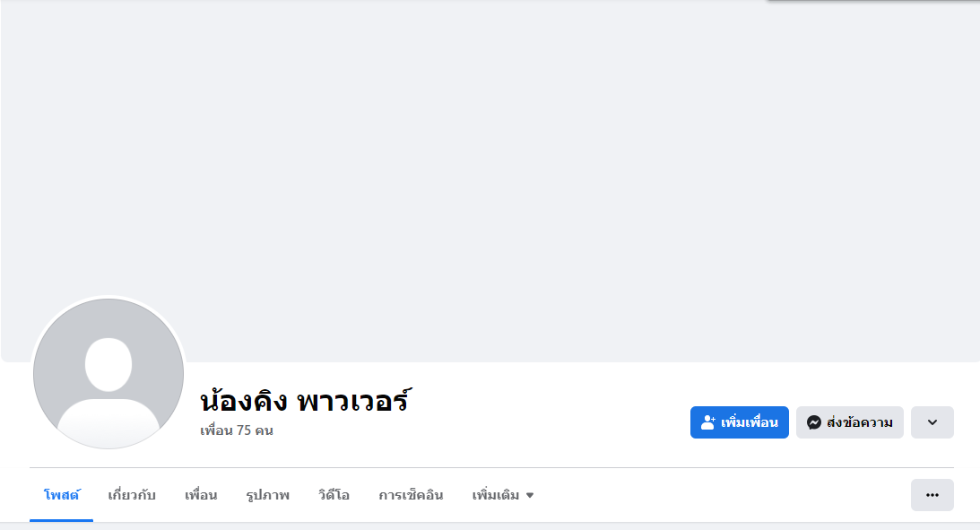Image resolution: width=980 pixels, height=530 pixels.
Task: Click the person-plus icon on Add friend
Action: [708, 422]
